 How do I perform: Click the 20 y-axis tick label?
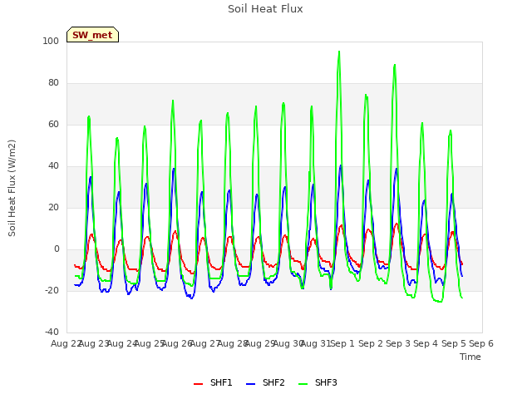click(x=53, y=207)
